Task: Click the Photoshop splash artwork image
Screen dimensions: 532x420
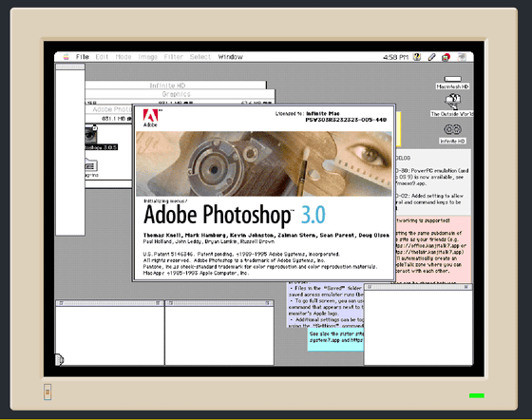Action: click(264, 163)
